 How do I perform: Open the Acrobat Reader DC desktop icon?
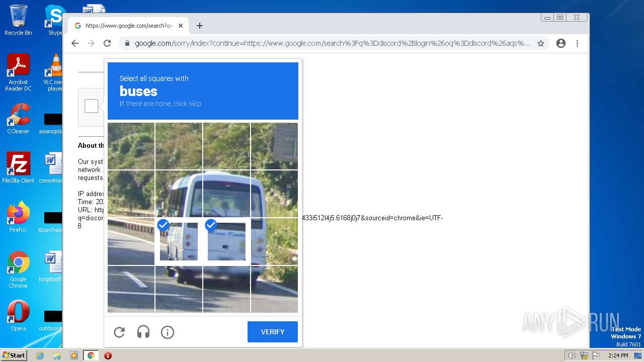[x=18, y=73]
